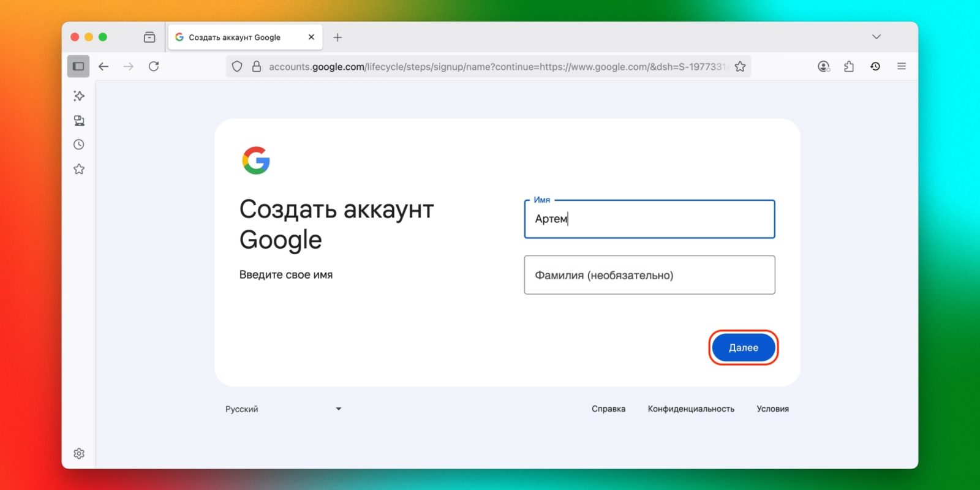
Task: Go back with the left arrow
Action: coord(104,66)
